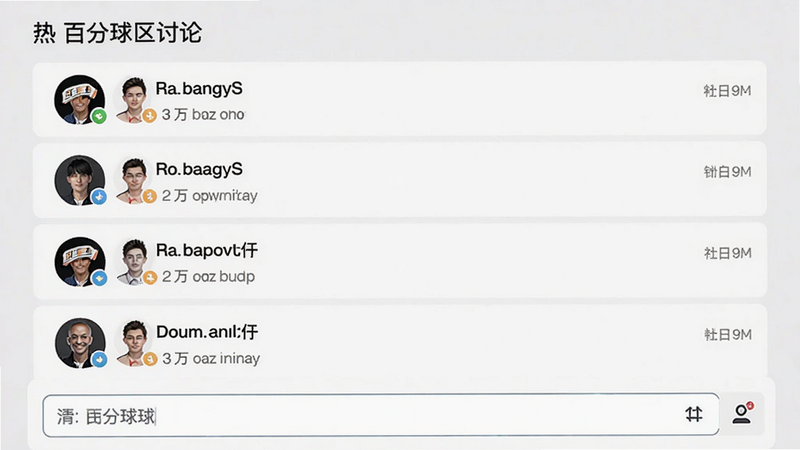The image size is (800, 450).
Task: Click blue badge on Ra.bapovt row avatar
Action: (99, 278)
